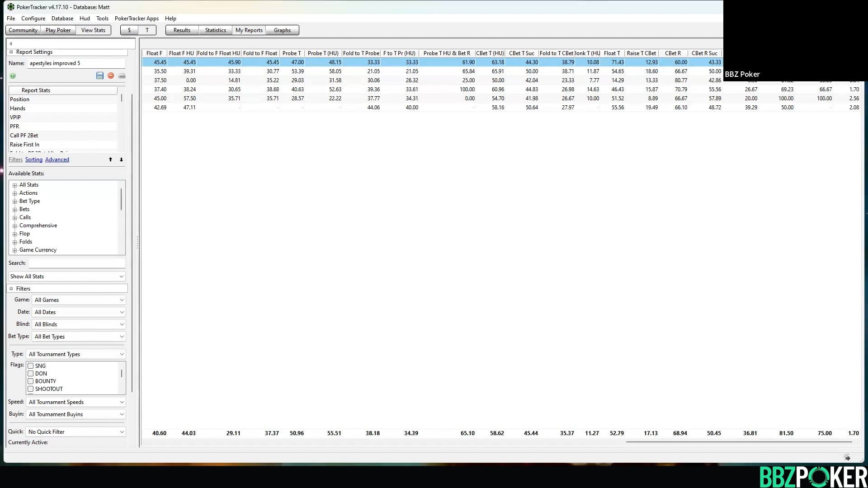Check the SNG tournament flag
This screenshot has height=488, width=868.
pyautogui.click(x=30, y=366)
